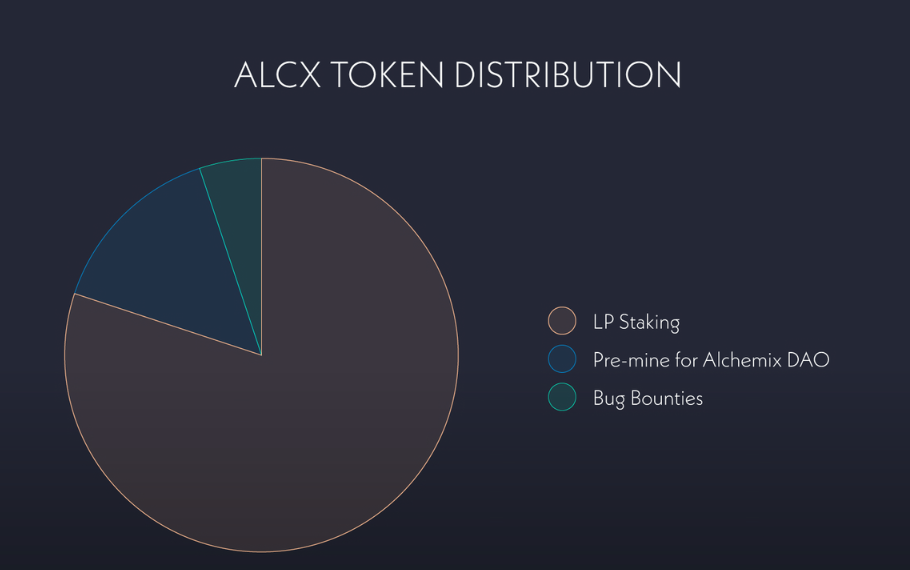Click the Bug Bounties legend circle
Screen dimensions: 910x570
click(562, 397)
